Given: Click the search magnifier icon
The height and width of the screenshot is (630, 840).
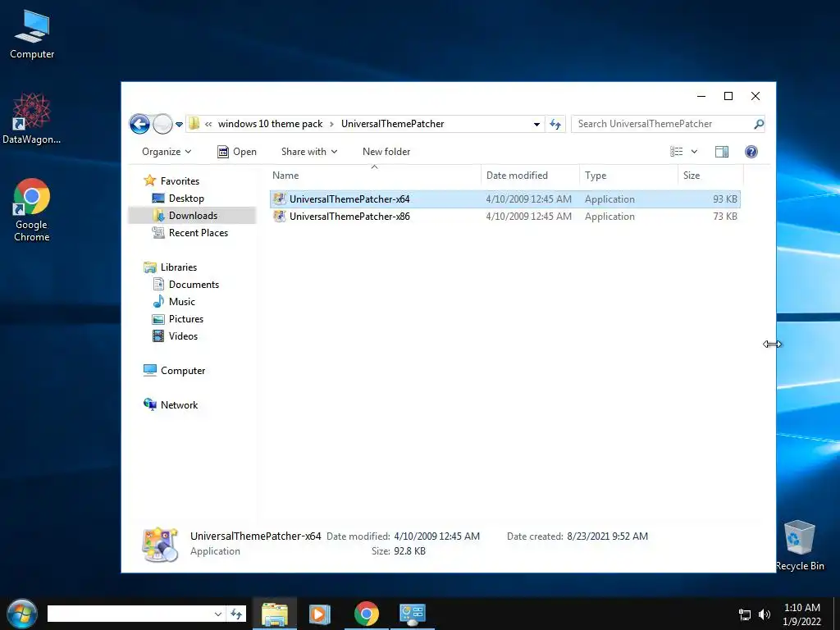Looking at the screenshot, I should click(x=758, y=125).
